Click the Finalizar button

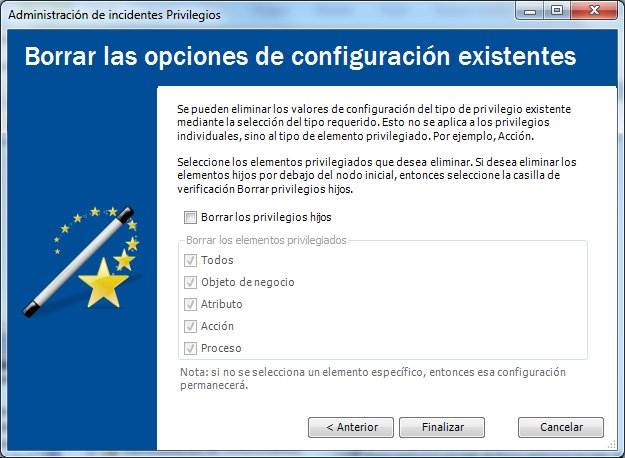442,427
